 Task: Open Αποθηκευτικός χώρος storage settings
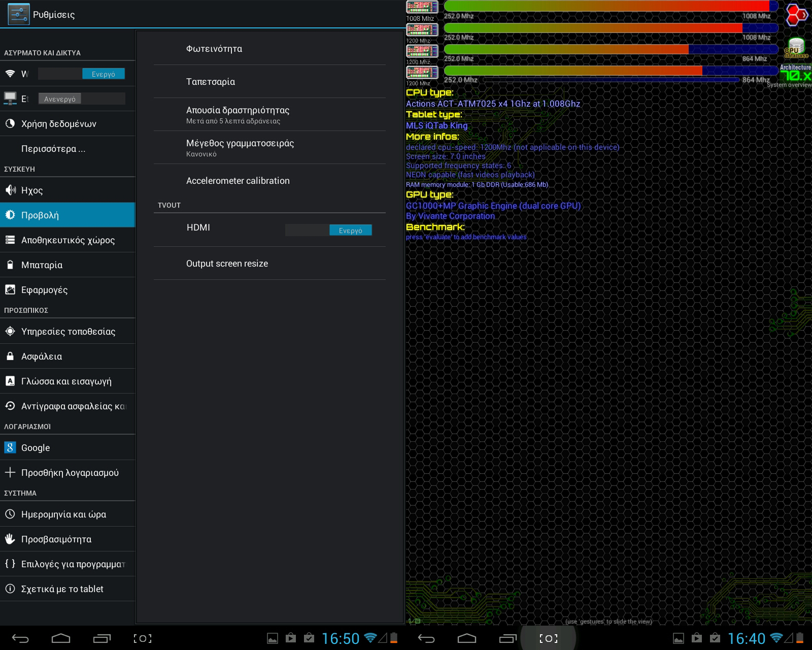tap(67, 240)
